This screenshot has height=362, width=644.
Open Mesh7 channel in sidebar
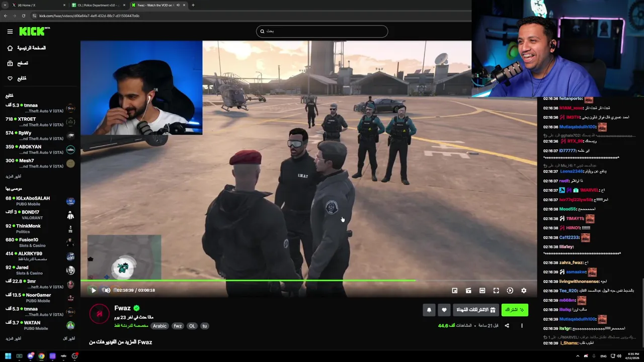pyautogui.click(x=40, y=163)
